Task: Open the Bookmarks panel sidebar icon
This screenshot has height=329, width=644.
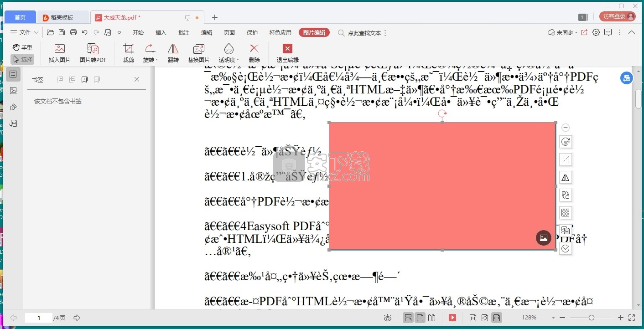Action: (13, 74)
